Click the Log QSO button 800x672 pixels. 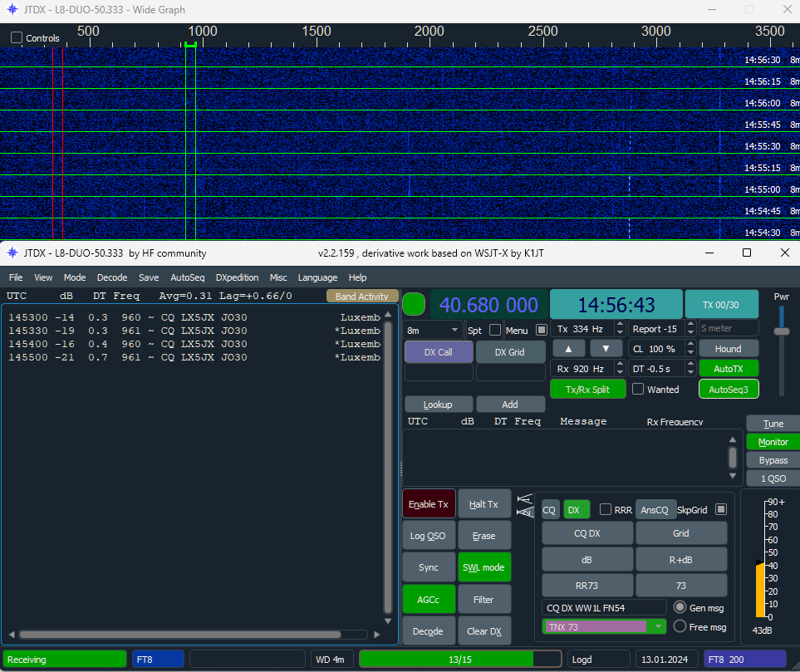(429, 536)
